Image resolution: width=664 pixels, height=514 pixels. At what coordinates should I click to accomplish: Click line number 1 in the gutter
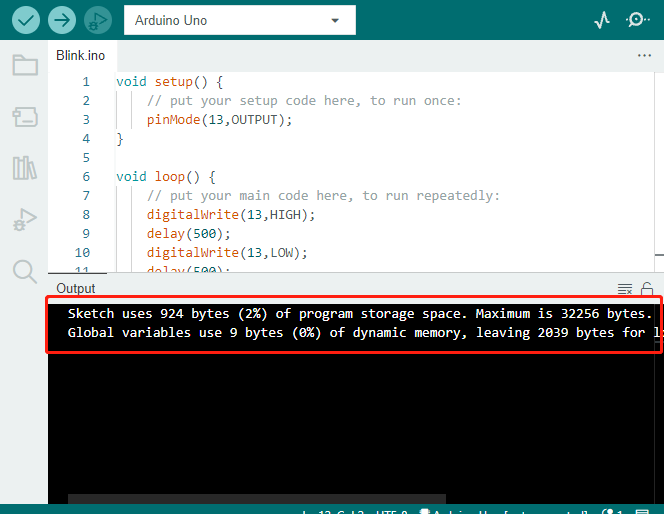86,82
